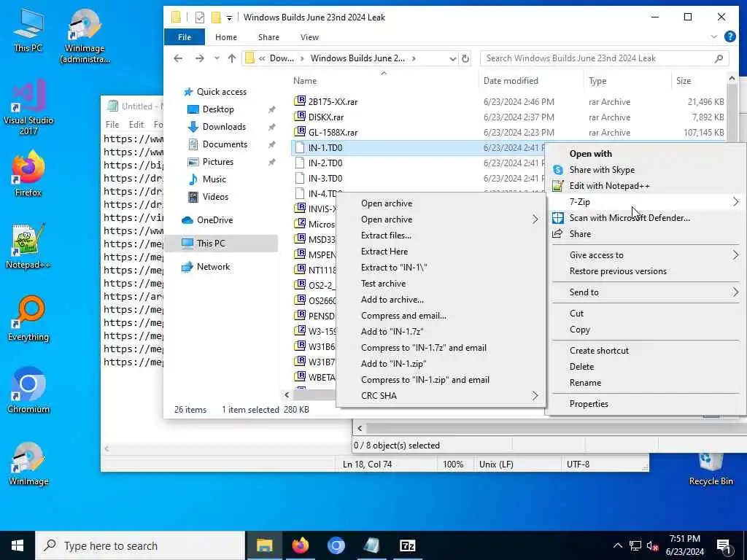
Task: Expand the Send to submenu
Action: point(735,292)
